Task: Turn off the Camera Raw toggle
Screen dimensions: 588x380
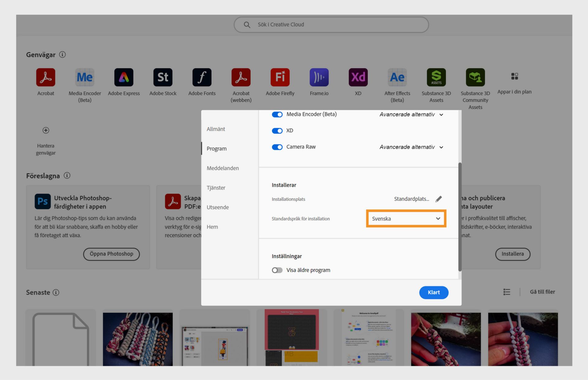Action: point(277,147)
